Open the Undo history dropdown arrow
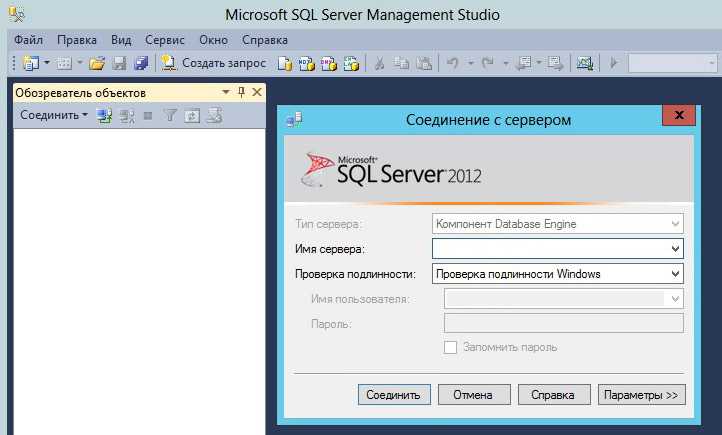 pos(471,63)
